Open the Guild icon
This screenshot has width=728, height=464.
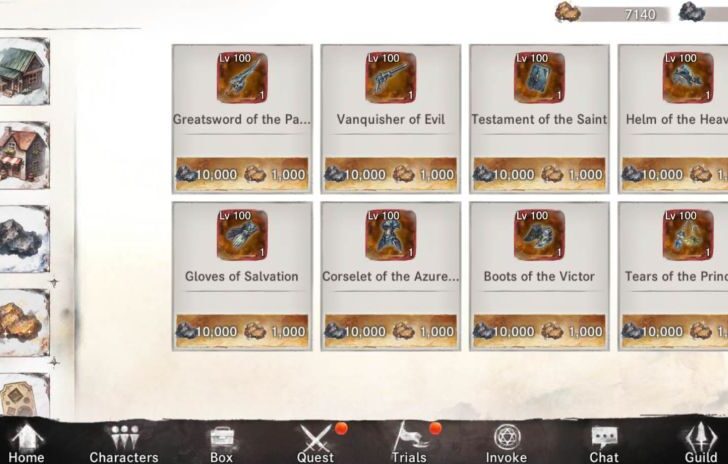701,444
